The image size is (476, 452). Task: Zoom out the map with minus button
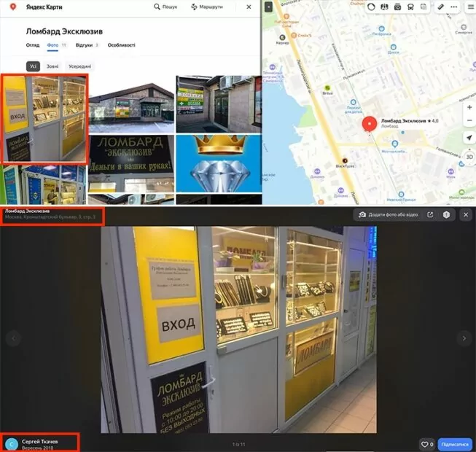click(x=469, y=120)
